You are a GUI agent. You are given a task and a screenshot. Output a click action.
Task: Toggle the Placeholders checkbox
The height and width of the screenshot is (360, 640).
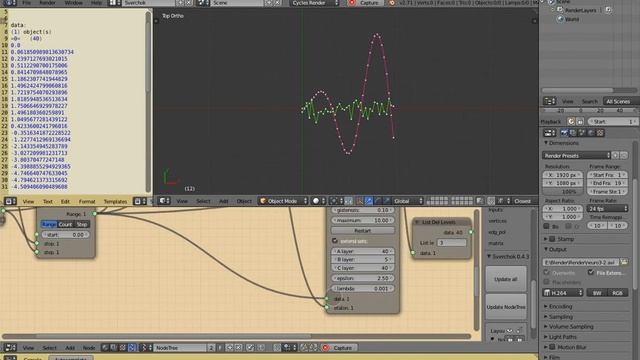click(x=547, y=282)
